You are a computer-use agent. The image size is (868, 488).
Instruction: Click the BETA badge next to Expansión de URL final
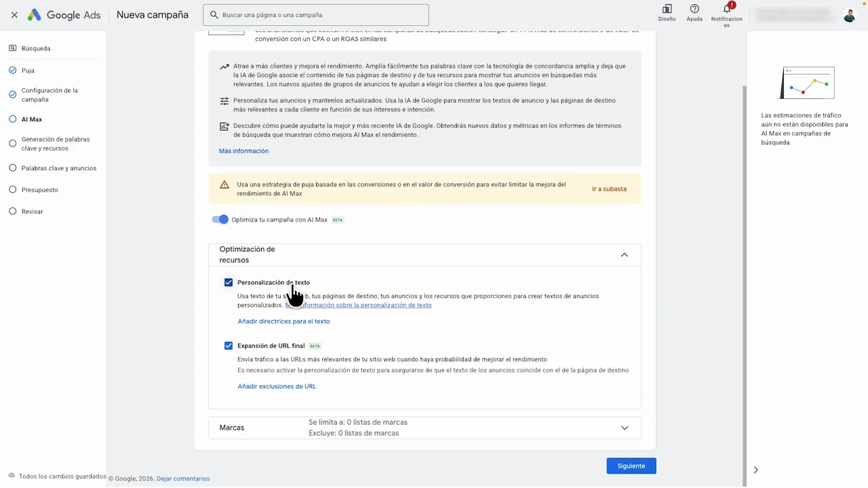pos(315,346)
